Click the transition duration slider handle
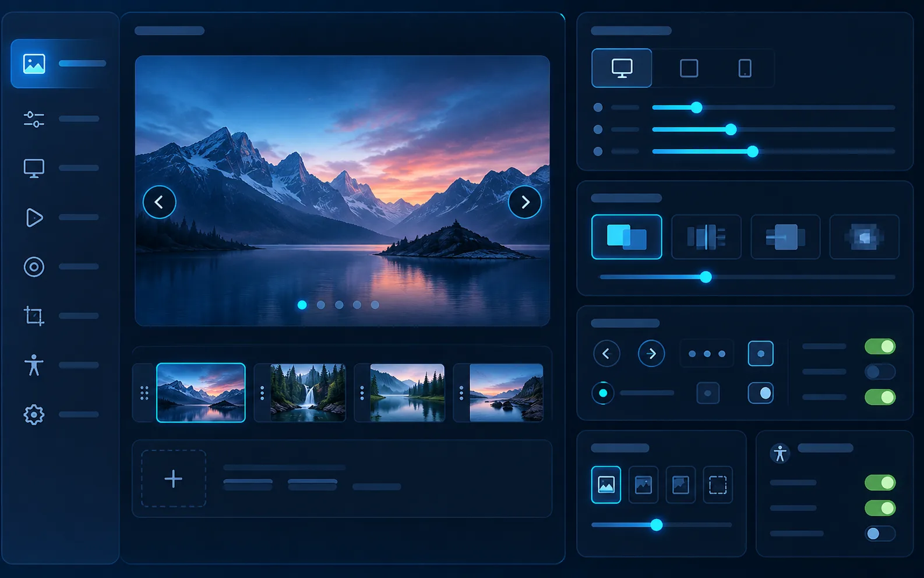The image size is (924, 578). pos(706,277)
